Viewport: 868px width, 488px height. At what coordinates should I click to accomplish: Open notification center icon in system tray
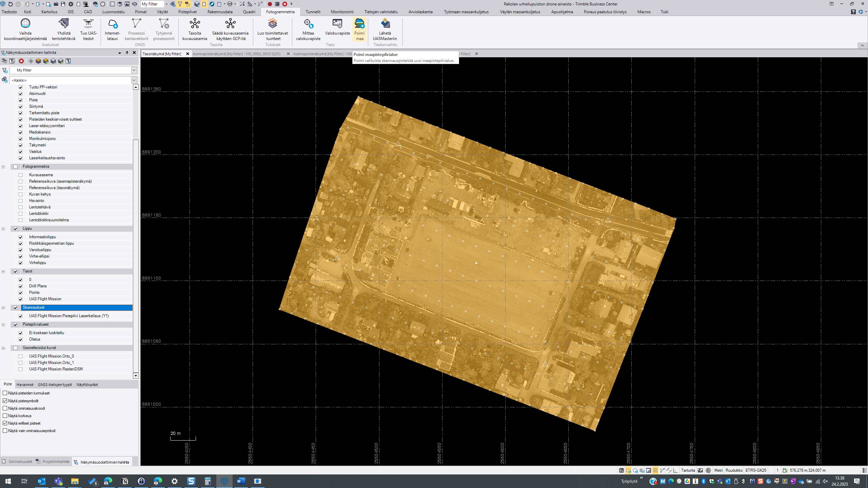[x=857, y=481]
